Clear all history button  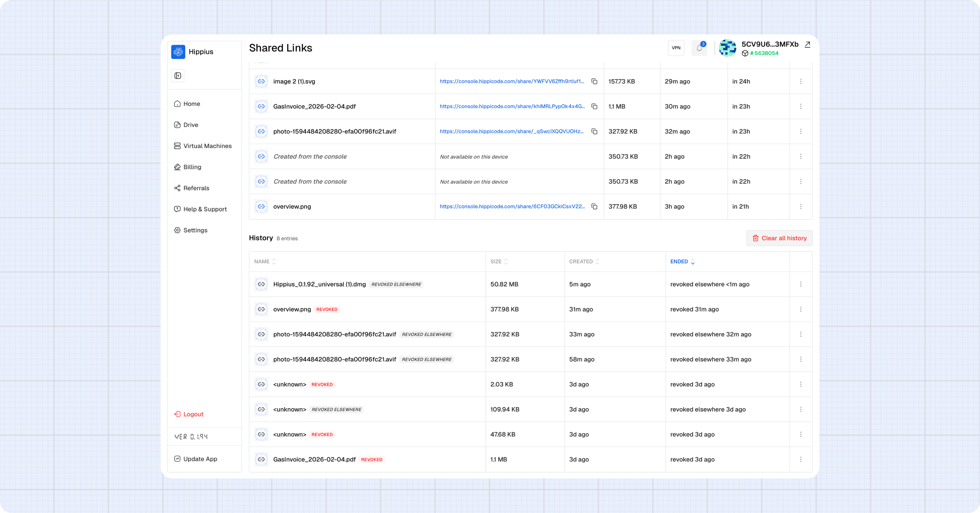(x=779, y=238)
